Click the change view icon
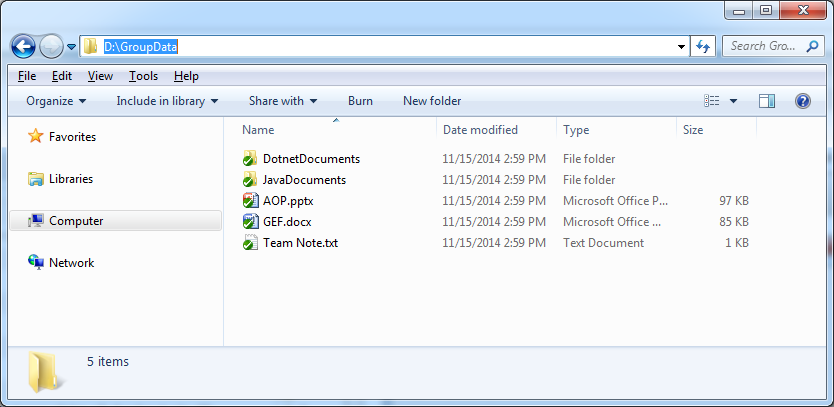Screen dimensions: 834x407 (x=711, y=101)
